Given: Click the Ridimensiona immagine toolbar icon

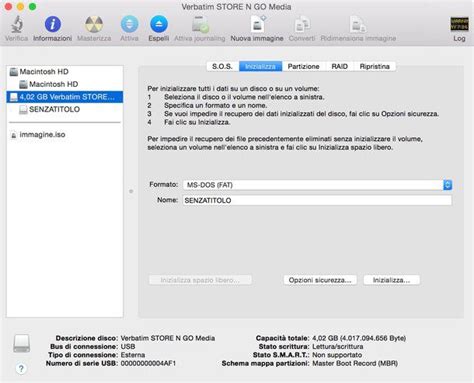Looking at the screenshot, I should [x=358, y=24].
